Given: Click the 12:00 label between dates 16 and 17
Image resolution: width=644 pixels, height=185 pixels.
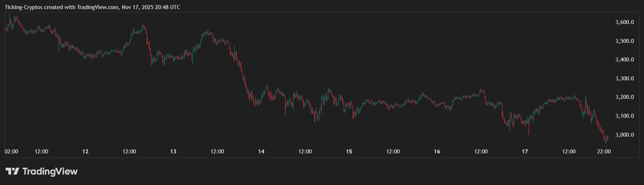Looking at the screenshot, I should coord(481,152).
